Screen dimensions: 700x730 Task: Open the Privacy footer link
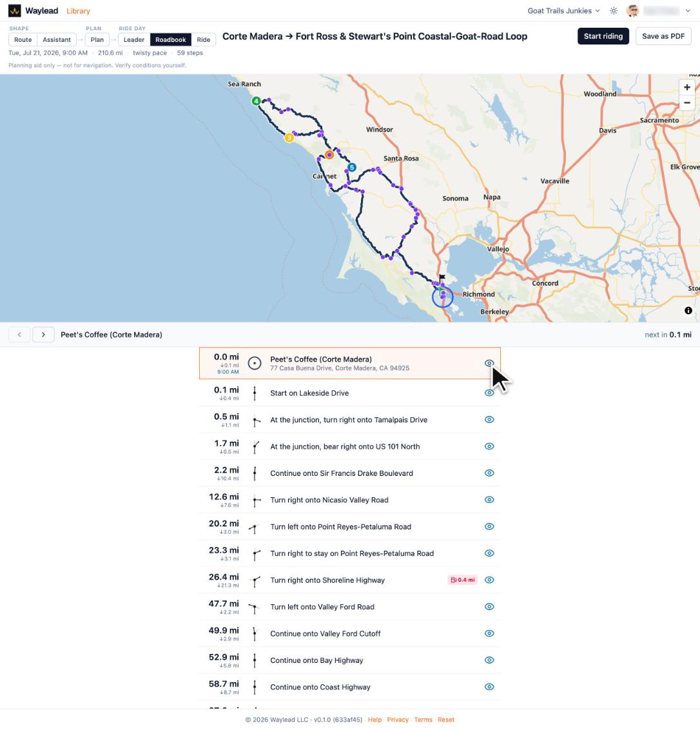click(398, 720)
